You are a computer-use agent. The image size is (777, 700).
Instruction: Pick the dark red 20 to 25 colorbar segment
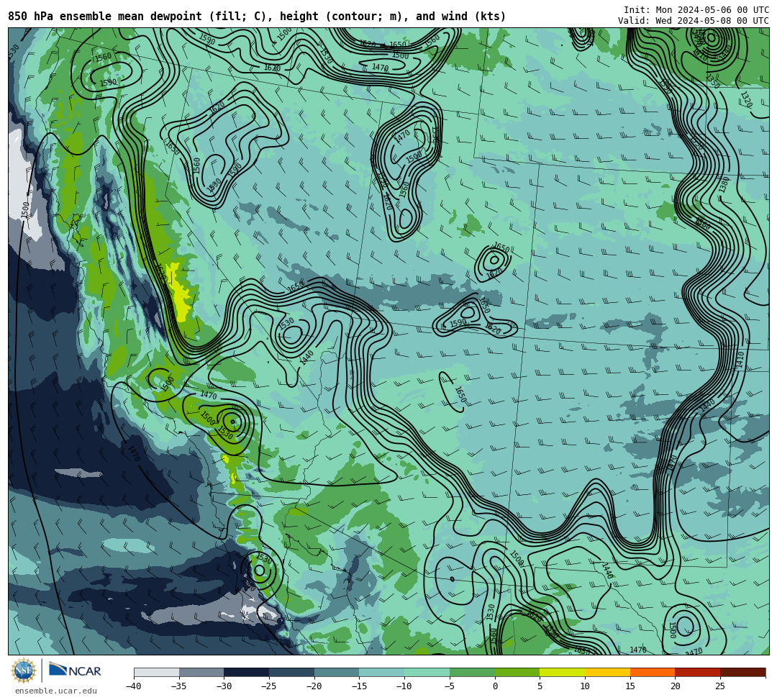click(x=698, y=673)
